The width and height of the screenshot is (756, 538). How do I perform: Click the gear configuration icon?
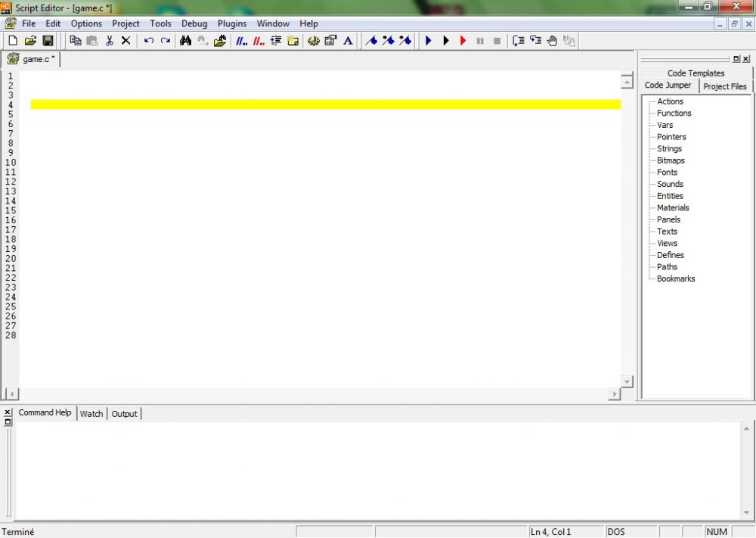[x=314, y=41]
